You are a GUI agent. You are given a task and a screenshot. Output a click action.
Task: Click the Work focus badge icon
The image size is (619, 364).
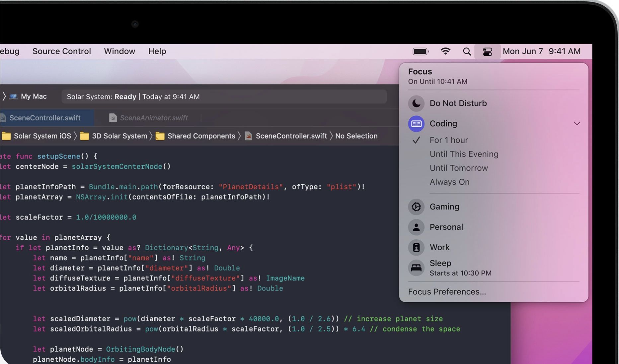(x=416, y=247)
